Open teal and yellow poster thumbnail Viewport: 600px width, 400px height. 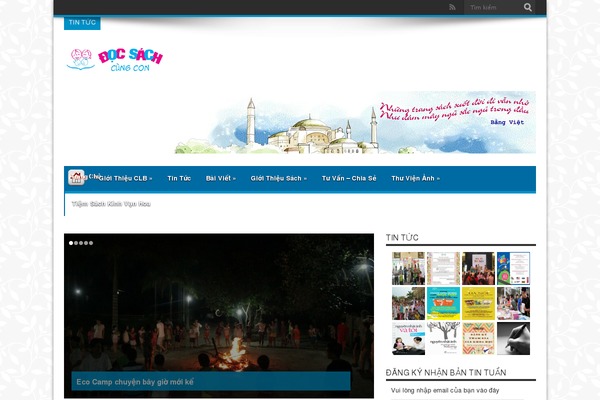coord(443,304)
